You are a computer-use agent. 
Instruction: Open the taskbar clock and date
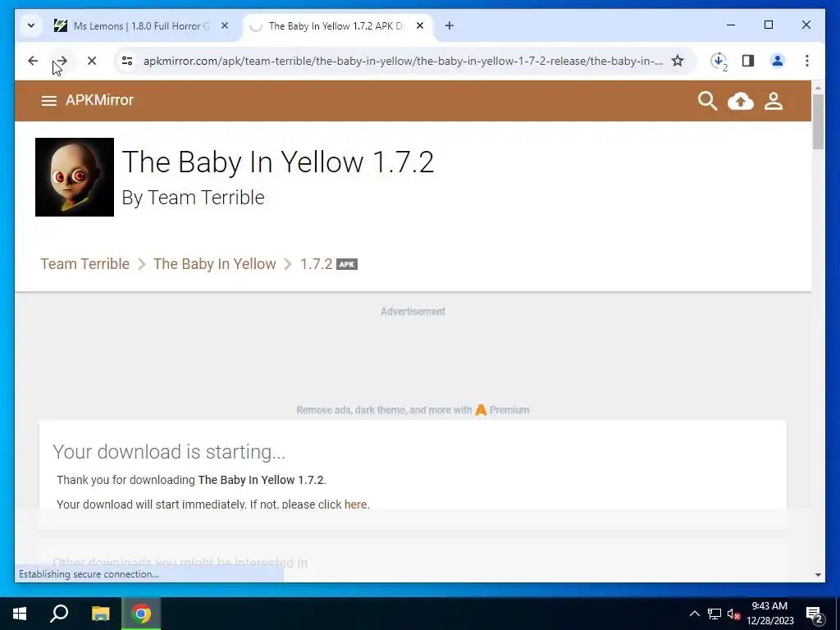769,614
